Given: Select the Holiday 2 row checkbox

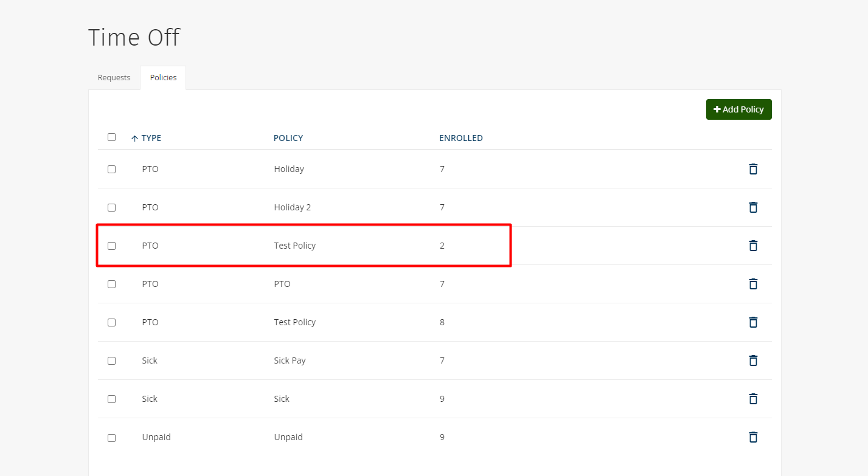Looking at the screenshot, I should point(111,208).
